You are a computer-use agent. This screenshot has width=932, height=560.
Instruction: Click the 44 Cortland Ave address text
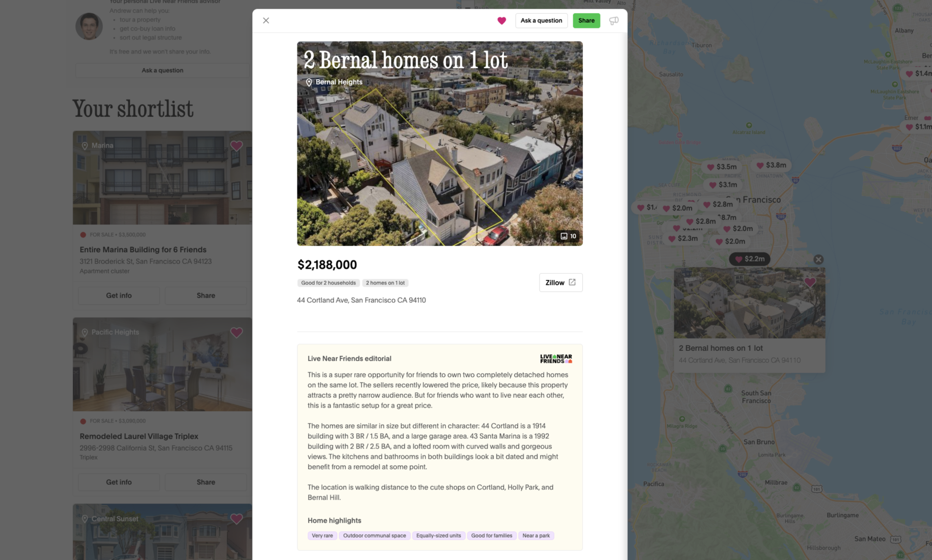[x=361, y=300]
